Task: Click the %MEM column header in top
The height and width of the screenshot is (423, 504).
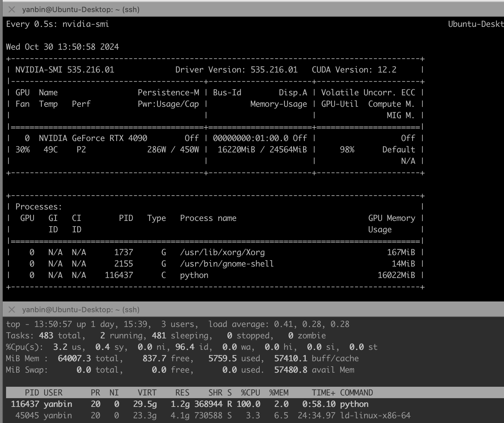Action: pos(279,393)
